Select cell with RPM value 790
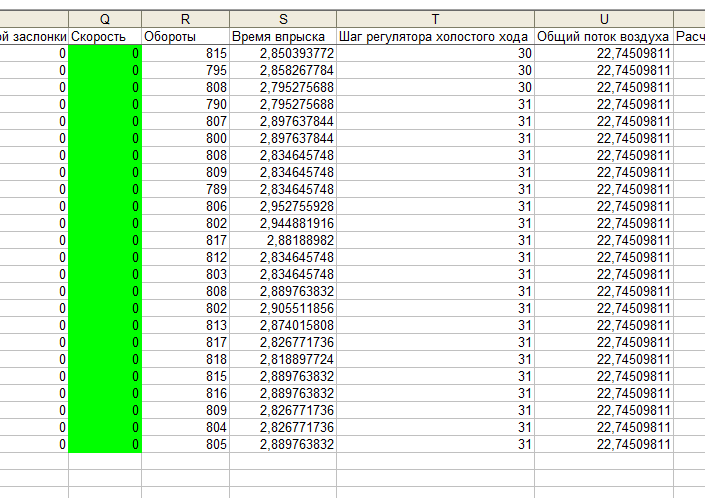 click(185, 104)
